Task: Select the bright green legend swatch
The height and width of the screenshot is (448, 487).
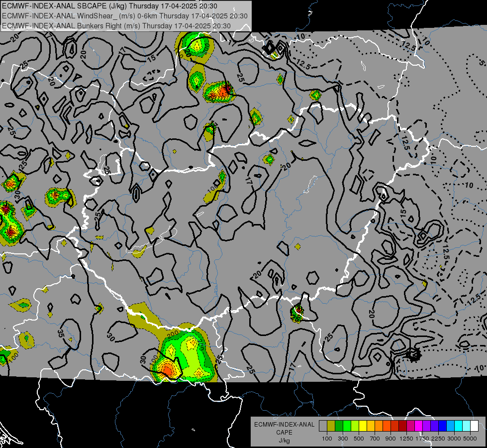Action: point(347,426)
